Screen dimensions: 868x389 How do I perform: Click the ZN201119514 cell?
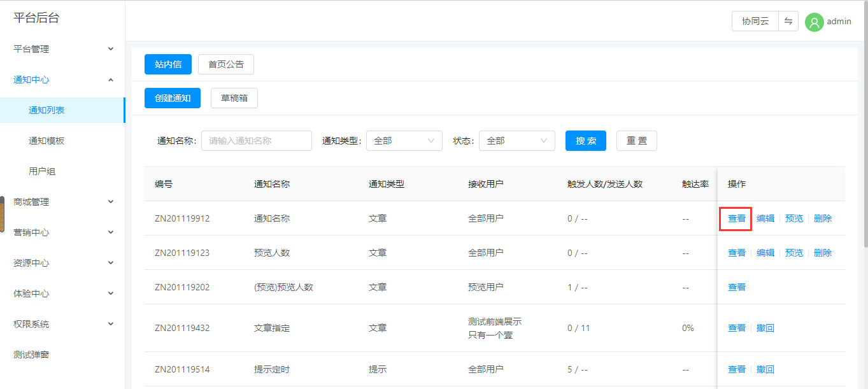(182, 369)
